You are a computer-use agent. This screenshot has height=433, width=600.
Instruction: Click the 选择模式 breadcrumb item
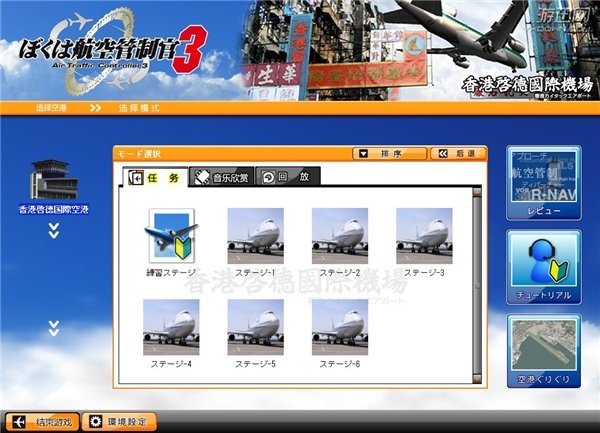click(x=139, y=108)
